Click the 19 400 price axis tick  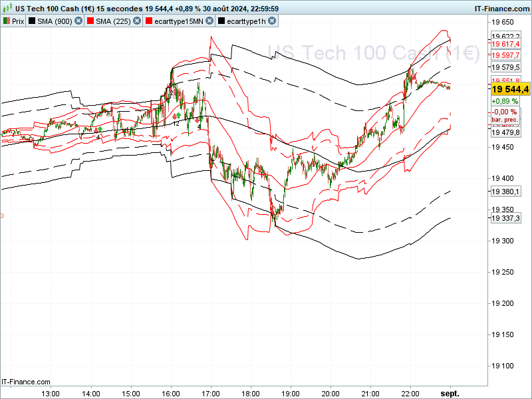pos(503,178)
